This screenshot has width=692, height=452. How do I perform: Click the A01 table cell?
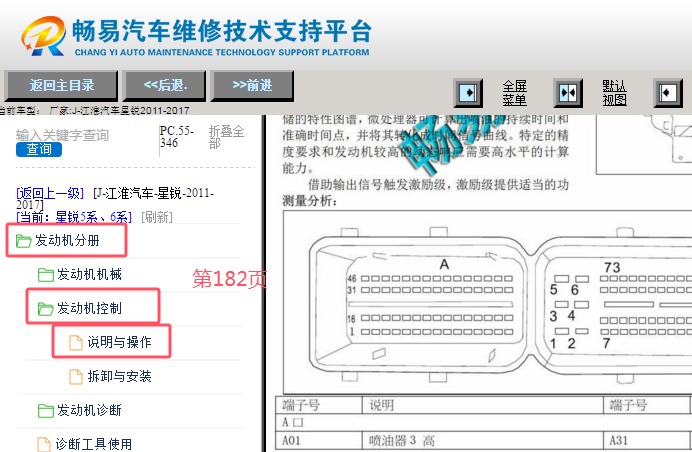coord(319,440)
